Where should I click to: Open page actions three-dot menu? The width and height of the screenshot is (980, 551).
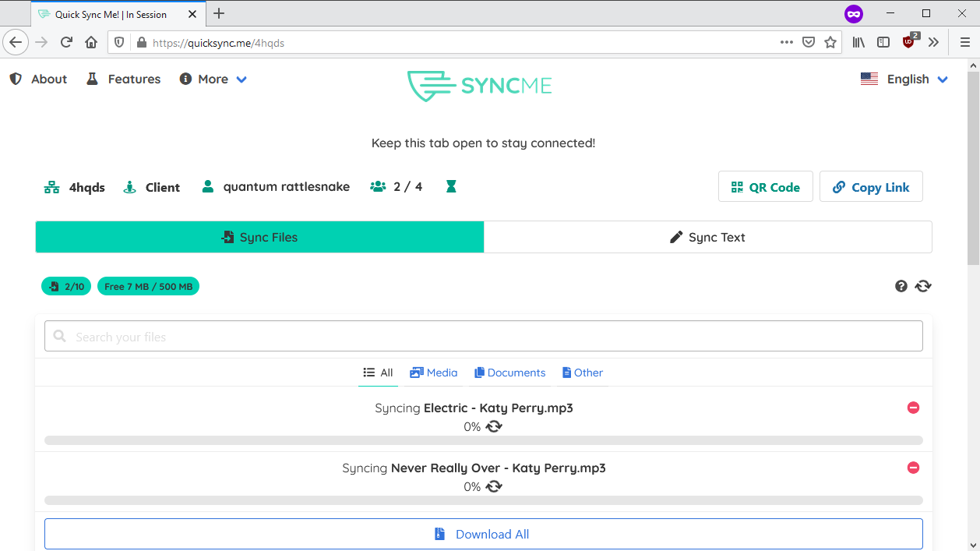pos(787,42)
